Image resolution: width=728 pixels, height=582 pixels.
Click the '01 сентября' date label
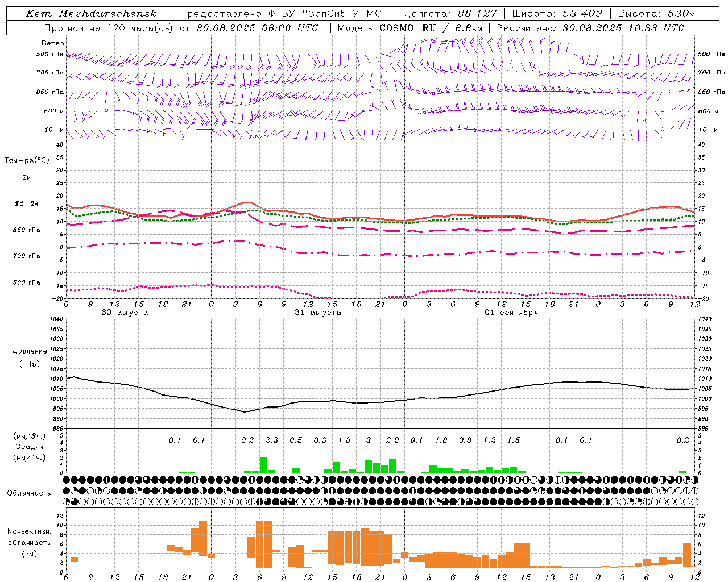pyautogui.click(x=511, y=313)
